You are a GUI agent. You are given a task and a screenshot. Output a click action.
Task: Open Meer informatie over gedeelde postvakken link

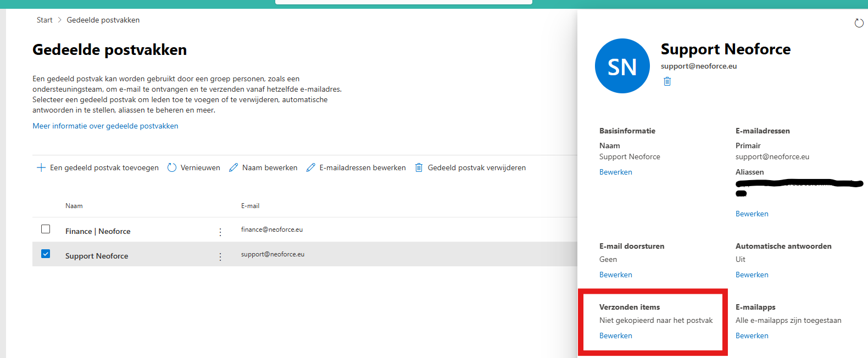click(105, 126)
